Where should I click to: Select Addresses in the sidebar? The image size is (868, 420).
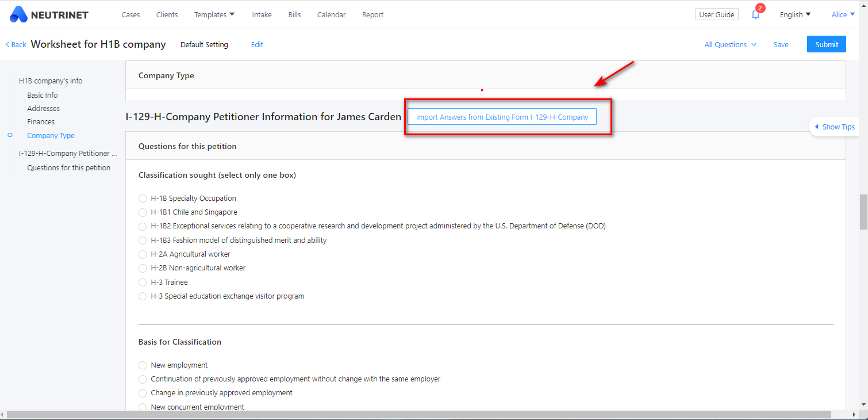pos(43,108)
